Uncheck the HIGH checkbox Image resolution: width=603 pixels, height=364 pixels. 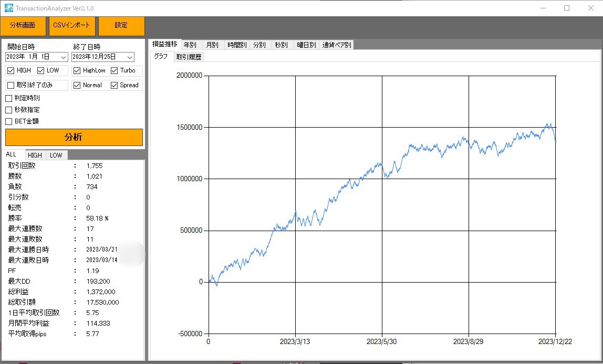tap(11, 70)
